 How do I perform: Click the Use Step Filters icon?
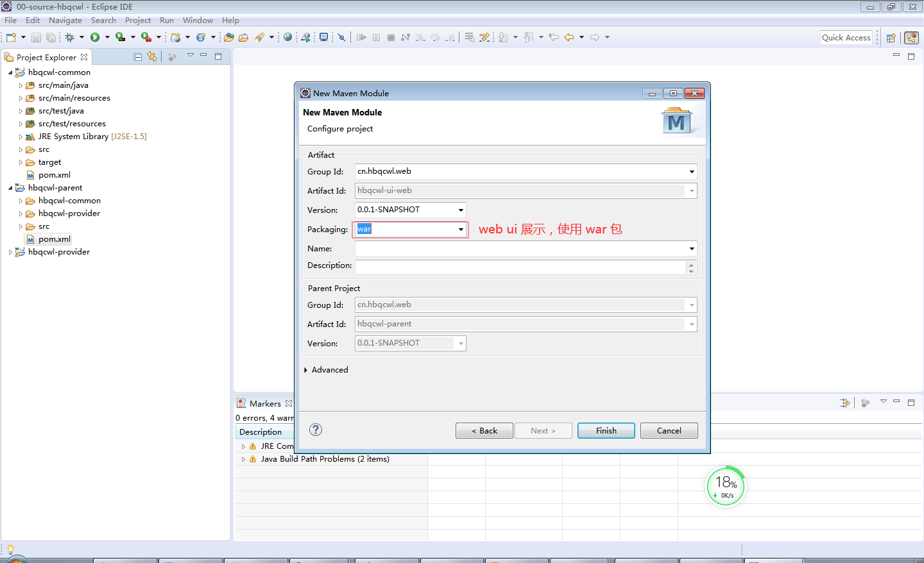484,37
